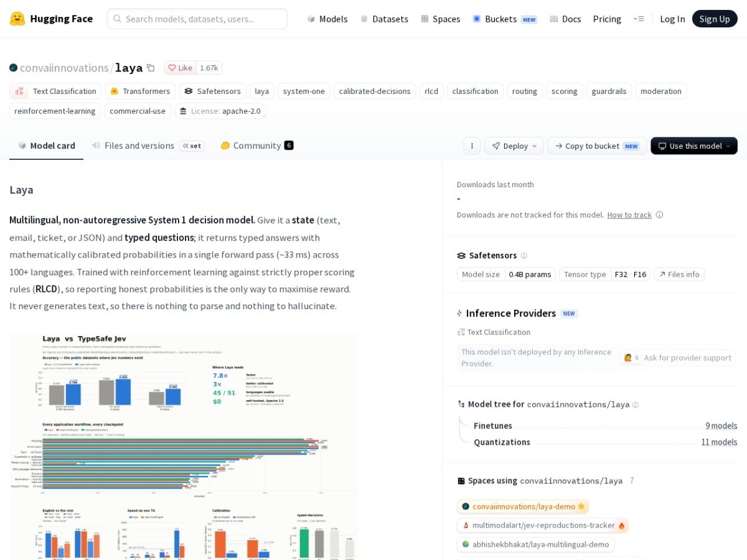Select the Safetensors tag in tag row
Viewport: 747px width, 560px height.
click(x=212, y=91)
